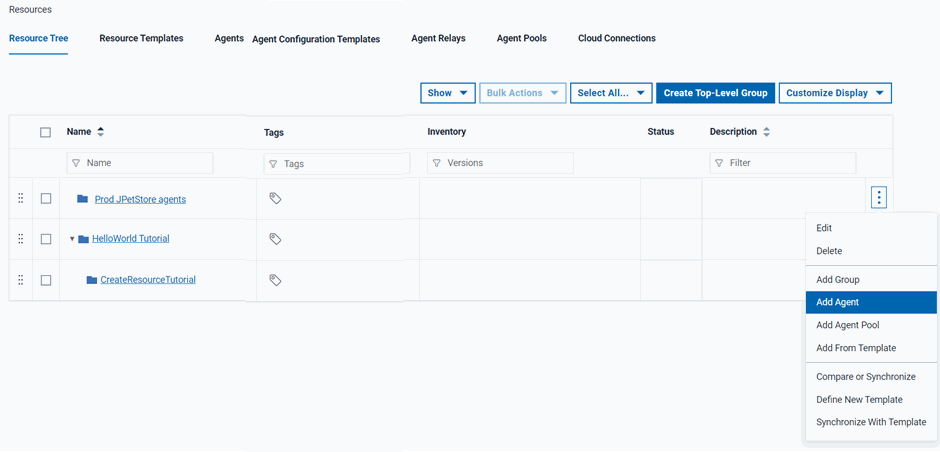Grab drag handle of Prod JPetStore agents row

[20, 199]
